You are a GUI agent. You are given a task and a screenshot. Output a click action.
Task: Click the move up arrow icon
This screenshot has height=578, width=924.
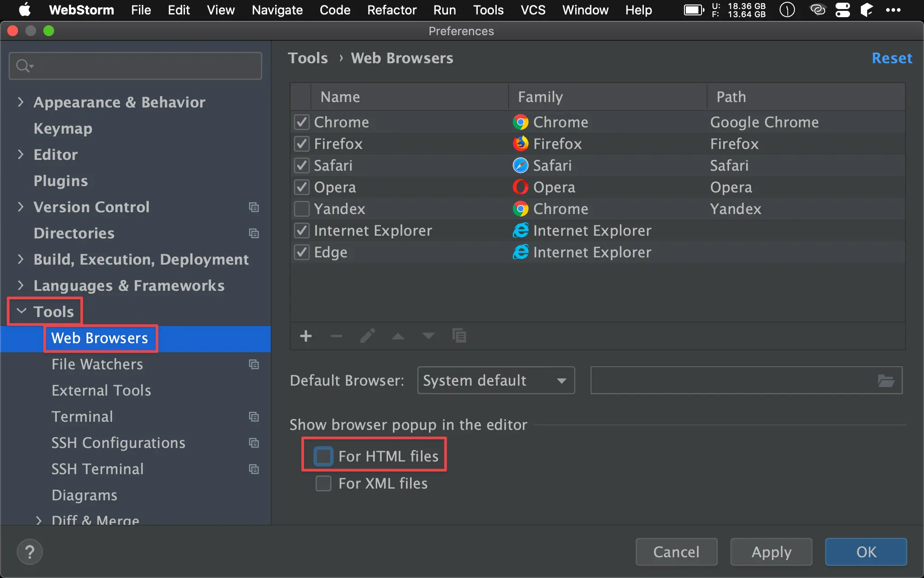point(398,336)
